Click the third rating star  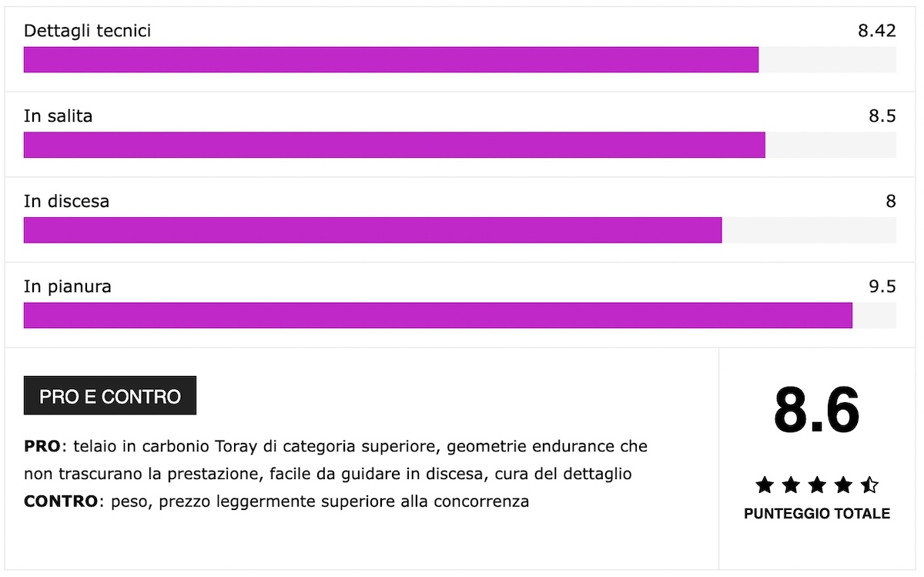[x=817, y=485]
